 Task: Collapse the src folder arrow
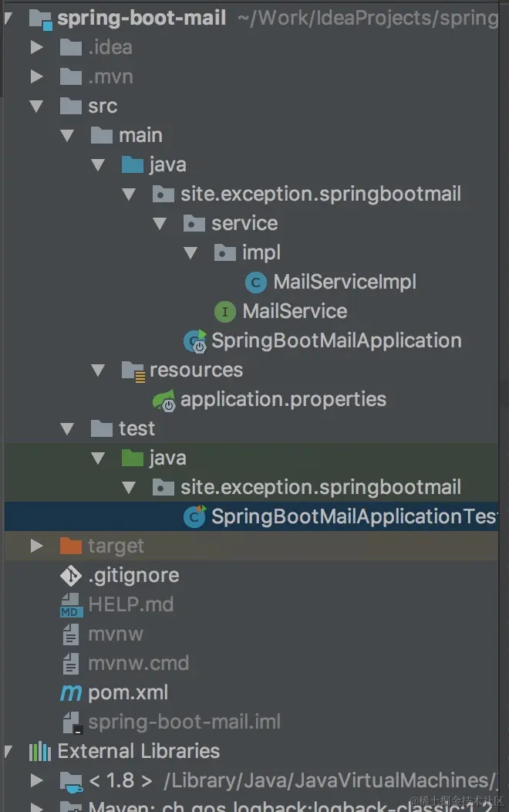coord(36,107)
